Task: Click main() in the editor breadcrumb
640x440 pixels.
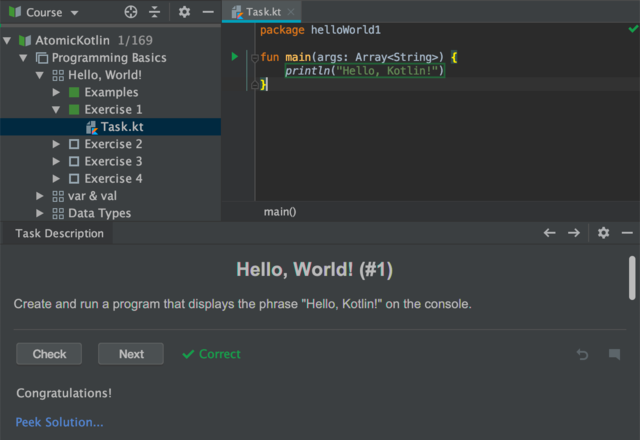Action: tap(280, 212)
